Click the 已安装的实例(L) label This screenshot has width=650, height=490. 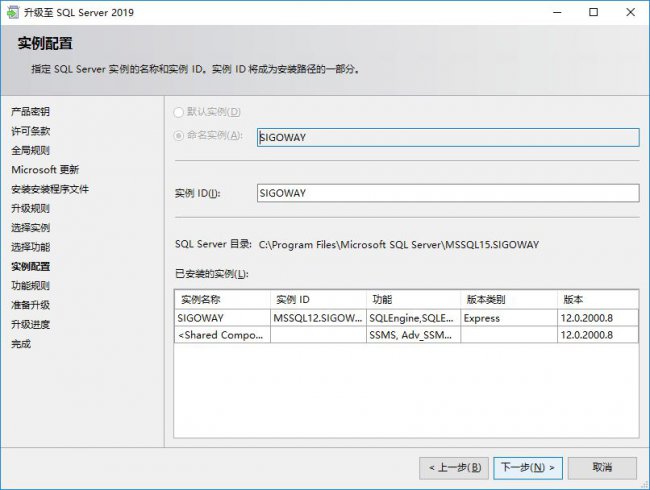(x=211, y=274)
